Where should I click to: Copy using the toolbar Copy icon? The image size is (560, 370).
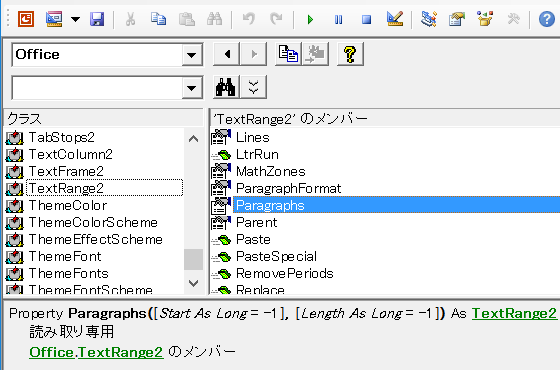[x=158, y=19]
